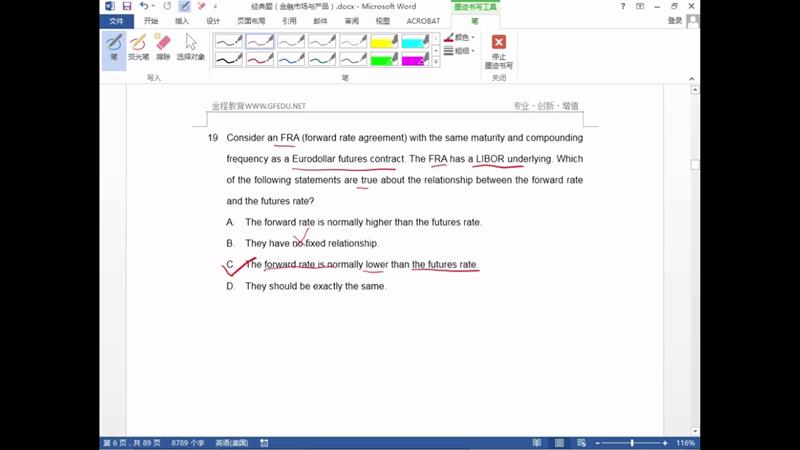The height and width of the screenshot is (450, 800).
Task: Click the zoom slider handle
Action: 632,443
